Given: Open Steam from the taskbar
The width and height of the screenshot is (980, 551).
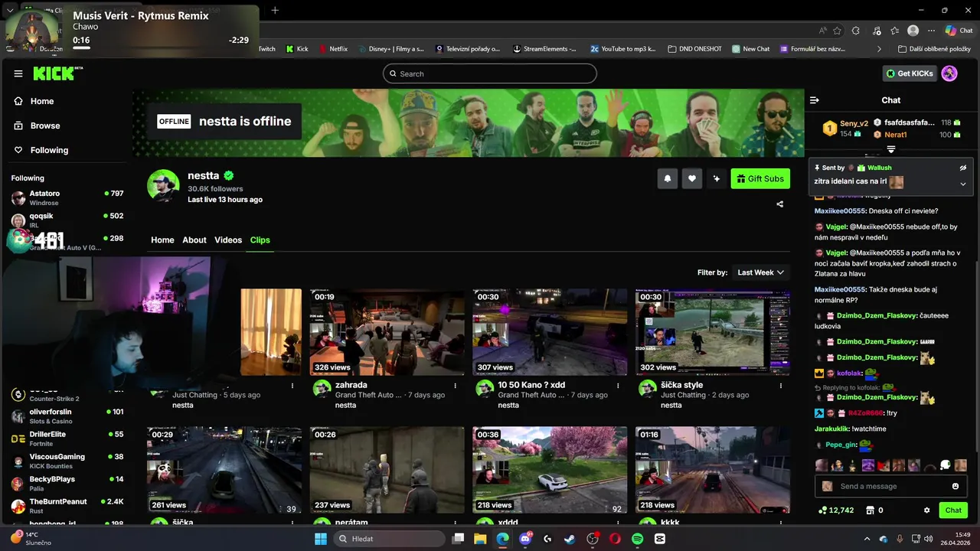Looking at the screenshot, I should [x=570, y=539].
